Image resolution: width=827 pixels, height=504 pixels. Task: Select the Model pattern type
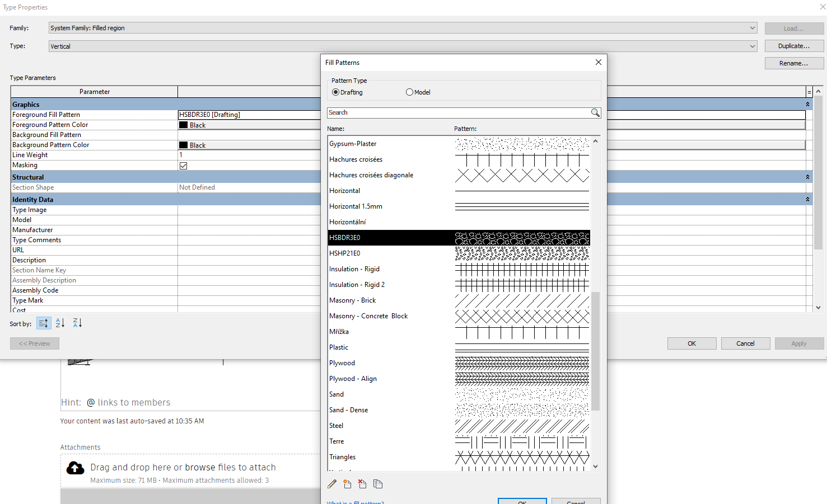[x=409, y=92]
